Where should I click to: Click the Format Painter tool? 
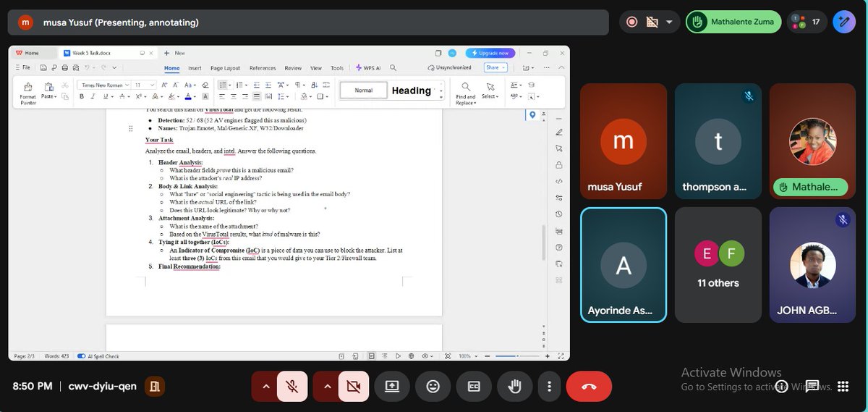coord(27,93)
